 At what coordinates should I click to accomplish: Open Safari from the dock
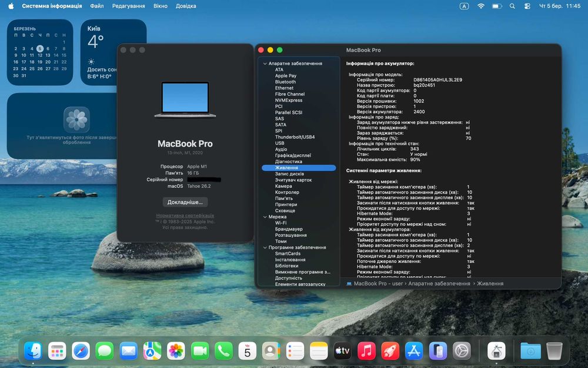coord(81,351)
